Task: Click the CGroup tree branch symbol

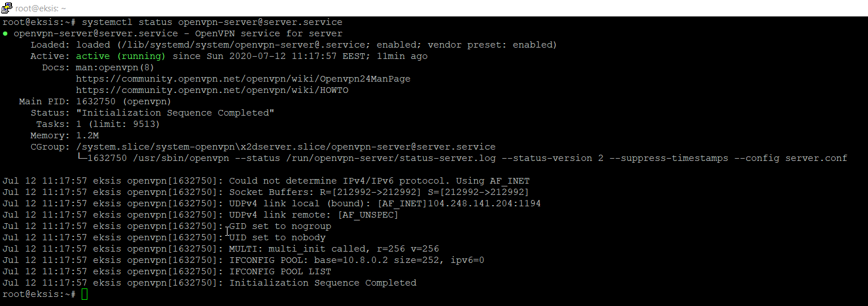Action: pos(82,158)
